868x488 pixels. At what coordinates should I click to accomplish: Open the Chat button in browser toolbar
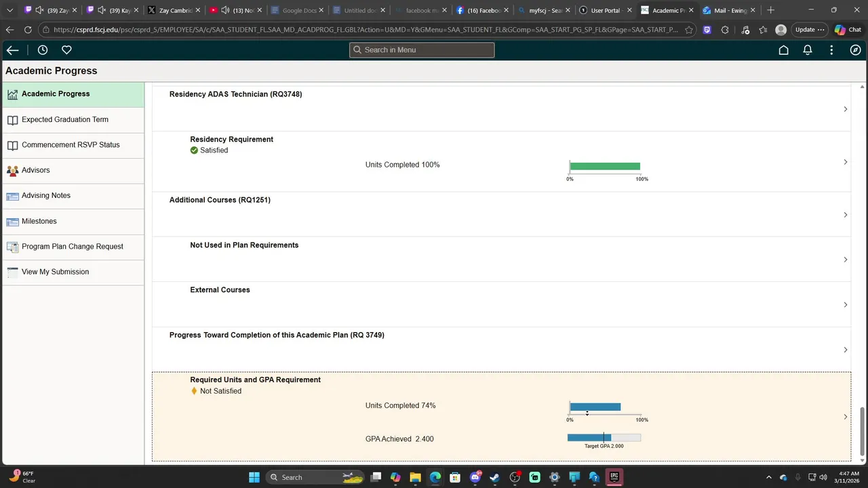tap(848, 30)
